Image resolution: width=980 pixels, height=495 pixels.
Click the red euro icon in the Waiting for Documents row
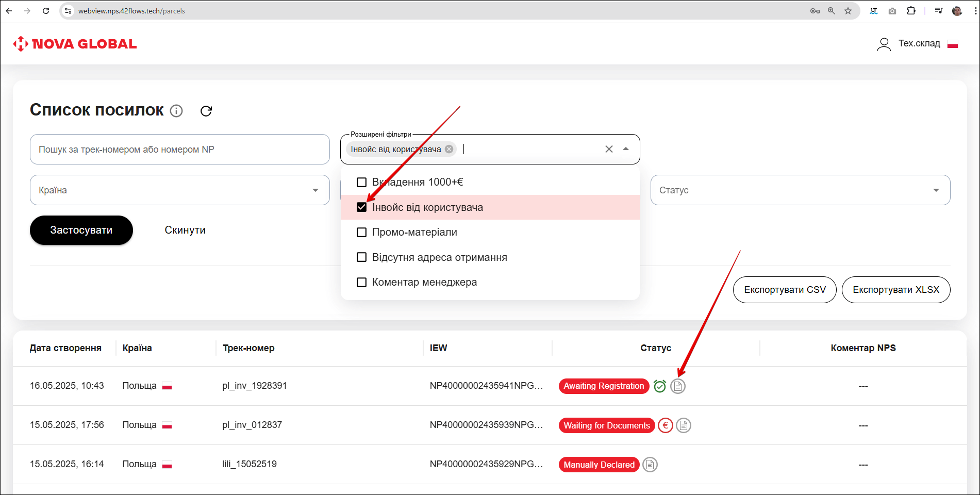pos(666,425)
